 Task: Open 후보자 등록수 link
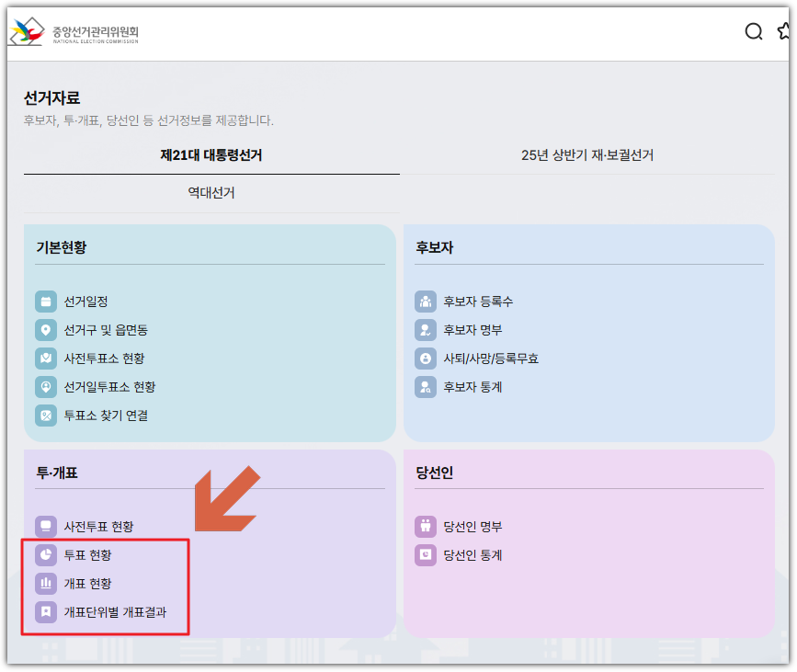(478, 302)
